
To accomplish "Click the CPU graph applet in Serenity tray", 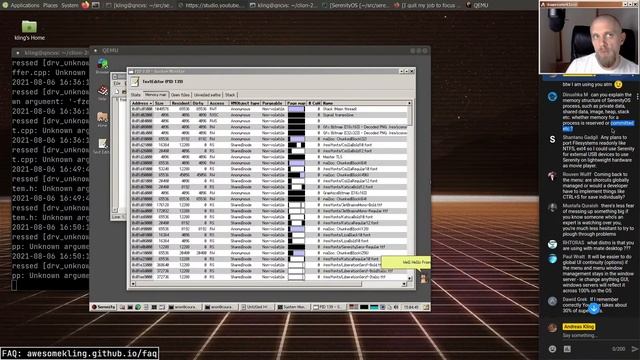I will (x=364, y=307).
